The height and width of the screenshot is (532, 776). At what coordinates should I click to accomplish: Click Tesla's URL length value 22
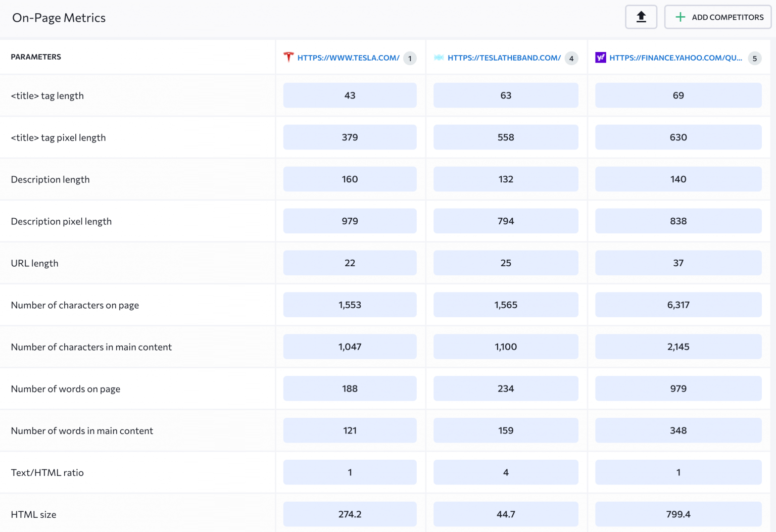point(350,263)
